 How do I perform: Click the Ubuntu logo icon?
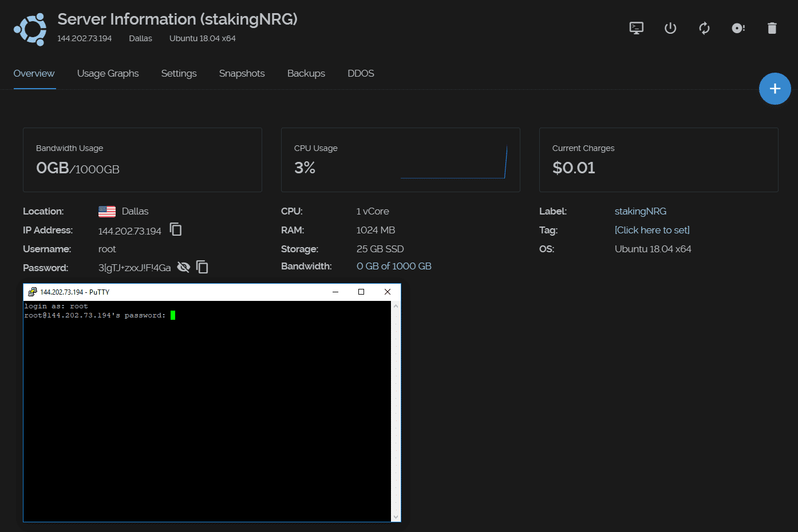click(30, 29)
